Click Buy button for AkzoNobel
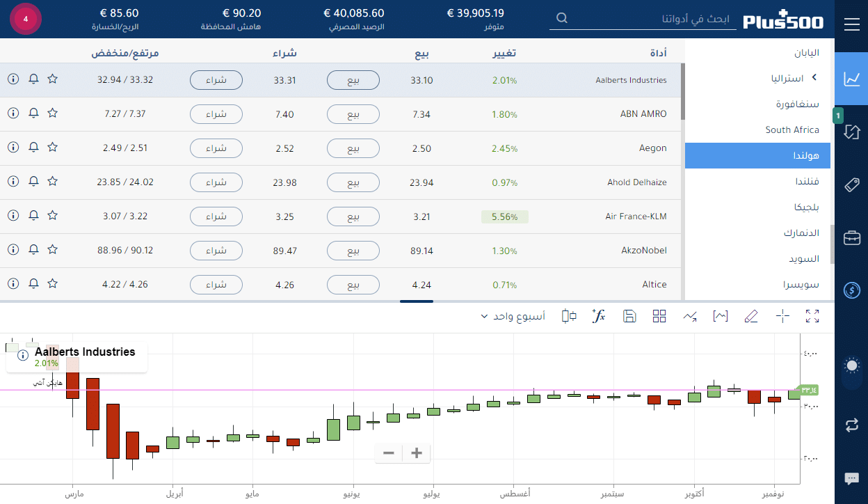 (x=216, y=251)
